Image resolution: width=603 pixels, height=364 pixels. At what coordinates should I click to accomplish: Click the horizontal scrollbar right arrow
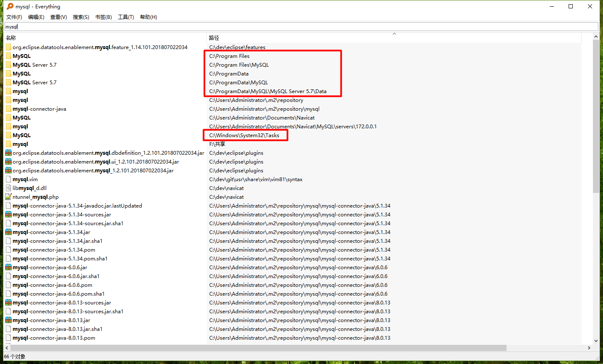(589, 348)
